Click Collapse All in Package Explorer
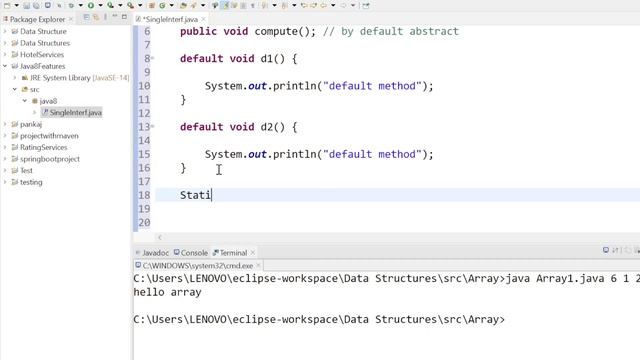The image size is (640, 360). tap(86, 17)
